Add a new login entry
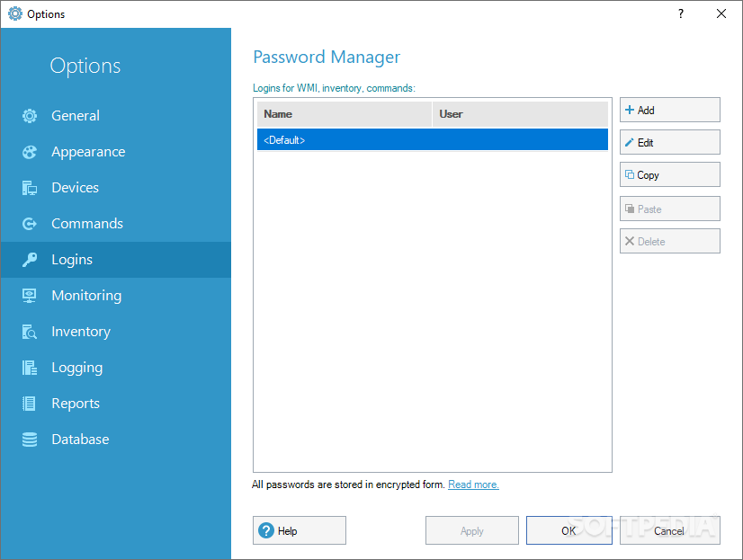The height and width of the screenshot is (560, 743). pyautogui.click(x=669, y=110)
